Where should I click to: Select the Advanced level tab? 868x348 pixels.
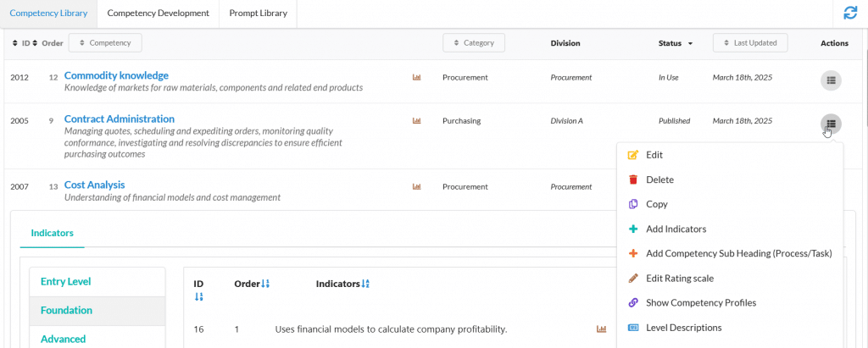click(97, 338)
